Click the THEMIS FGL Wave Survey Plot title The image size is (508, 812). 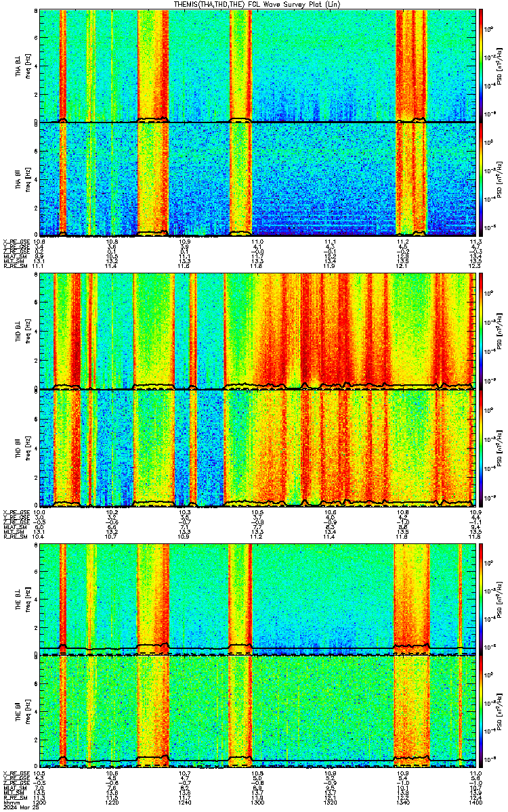click(x=257, y=4)
